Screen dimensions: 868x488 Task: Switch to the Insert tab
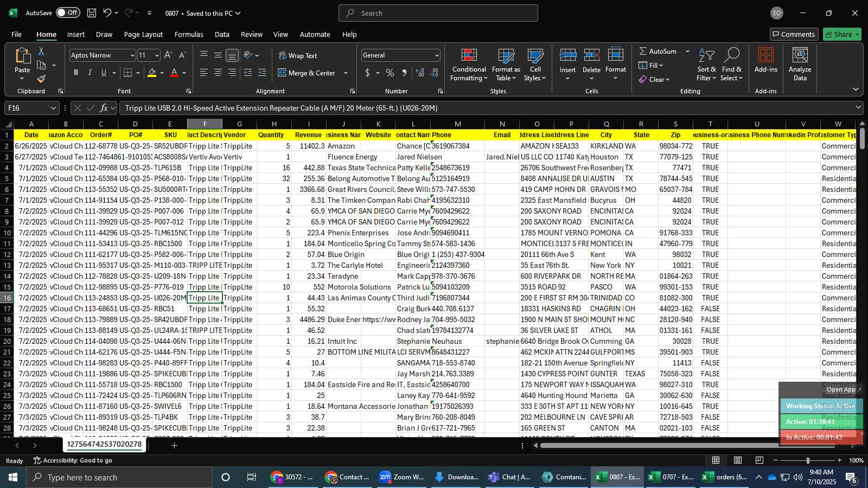(x=76, y=34)
